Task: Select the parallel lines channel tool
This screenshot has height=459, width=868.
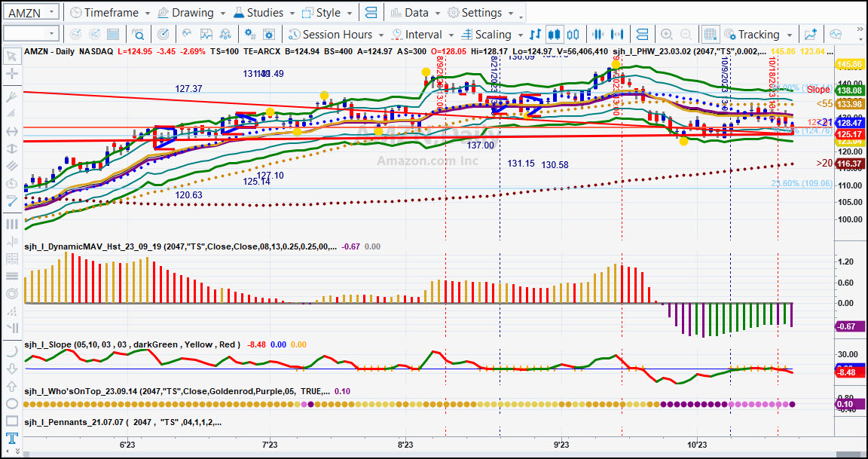Action: click(x=11, y=166)
